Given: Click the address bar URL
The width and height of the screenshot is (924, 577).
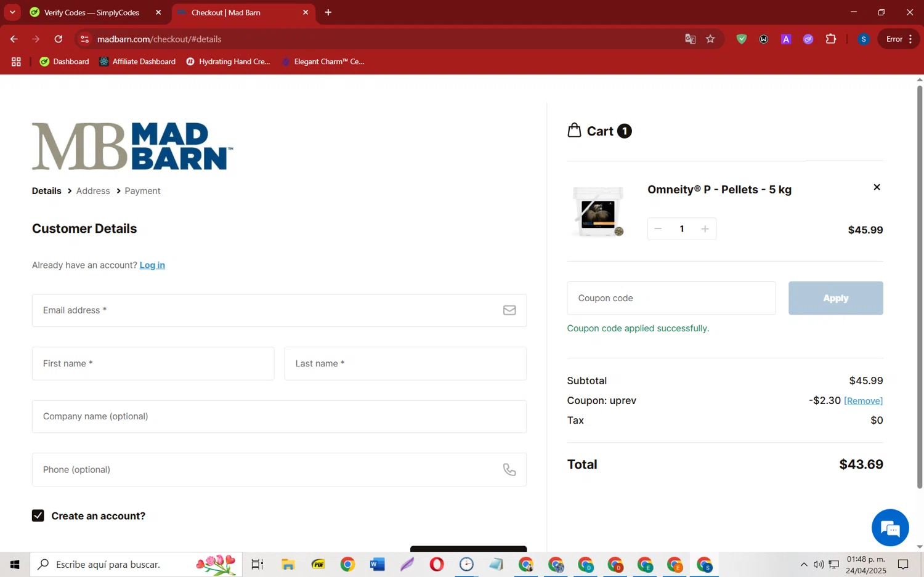Looking at the screenshot, I should click(x=160, y=39).
